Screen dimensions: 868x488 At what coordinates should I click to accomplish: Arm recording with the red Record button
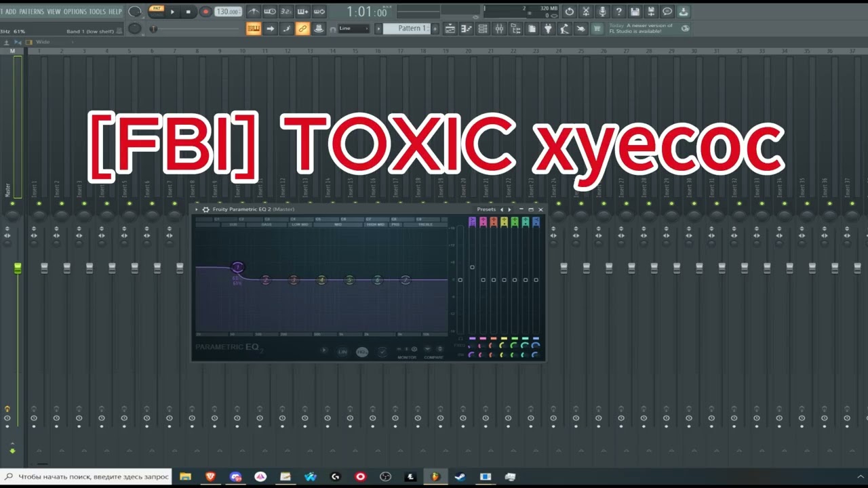(x=205, y=12)
